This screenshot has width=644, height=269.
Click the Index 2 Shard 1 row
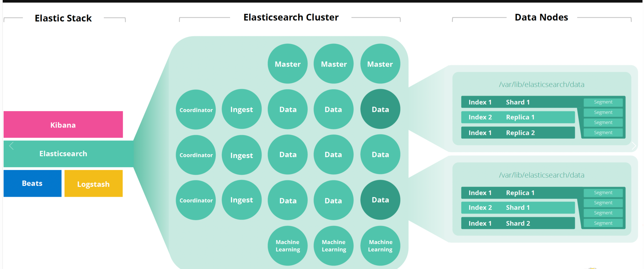click(518, 208)
